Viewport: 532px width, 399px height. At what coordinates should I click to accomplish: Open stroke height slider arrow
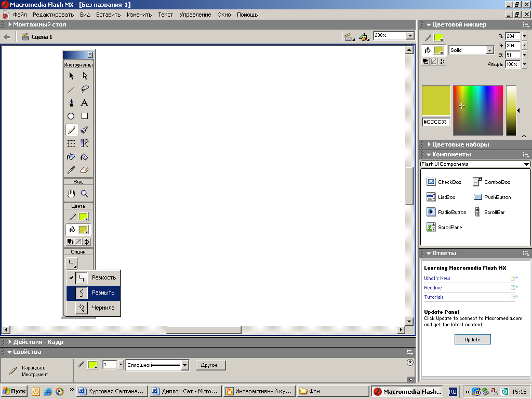121,365
